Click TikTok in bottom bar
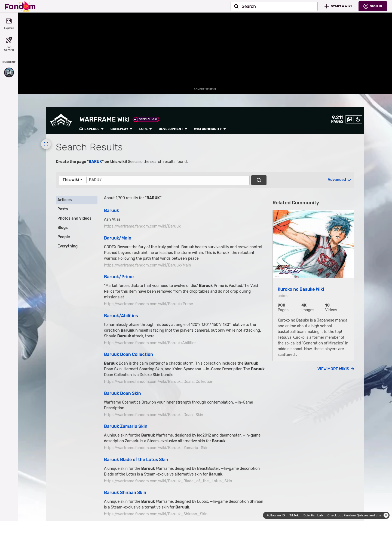Image resolution: width=392 pixels, height=545 pixels. click(x=294, y=515)
